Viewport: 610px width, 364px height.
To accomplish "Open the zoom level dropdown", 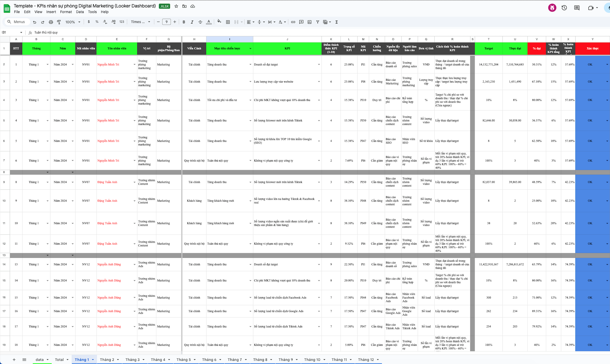I will click(x=73, y=22).
